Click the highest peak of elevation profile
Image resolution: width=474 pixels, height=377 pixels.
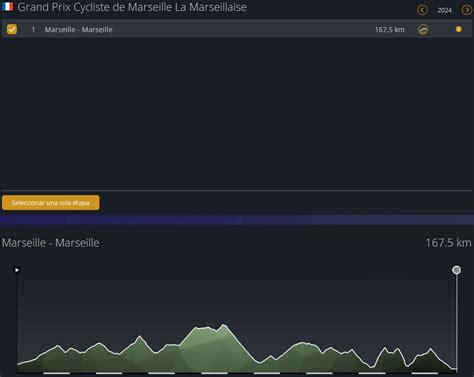[x=224, y=325]
